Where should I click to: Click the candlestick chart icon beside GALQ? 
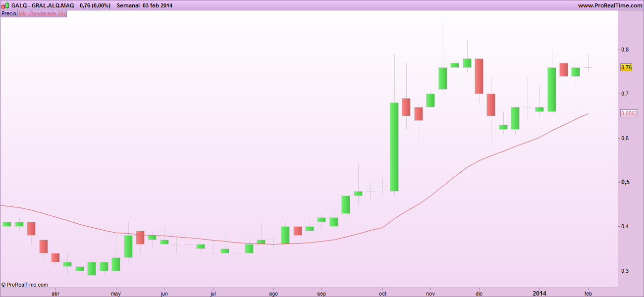click(x=5, y=5)
